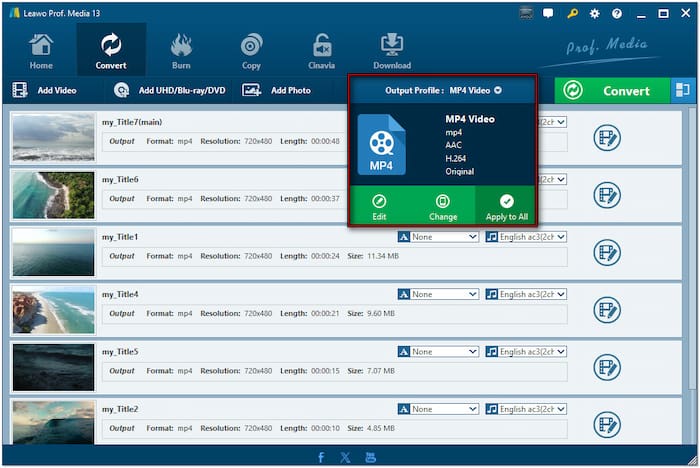
Task: Click the MP4 file format icon
Action: click(x=381, y=144)
